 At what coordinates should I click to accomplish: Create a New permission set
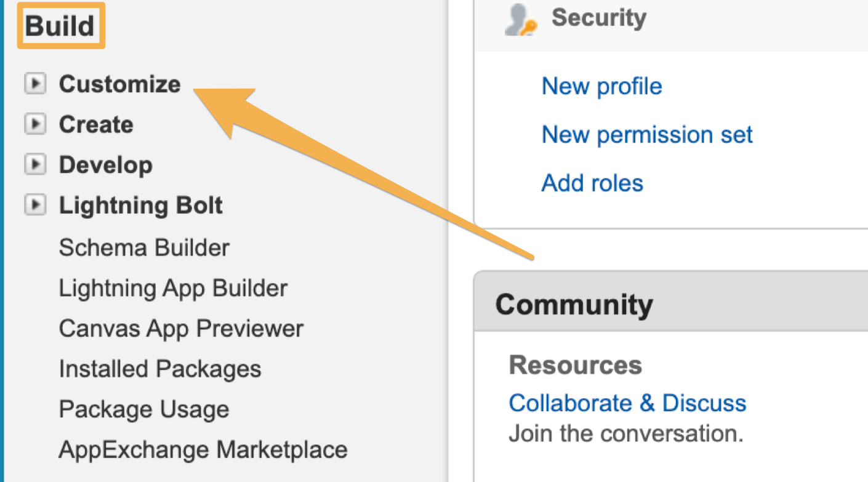tap(646, 134)
